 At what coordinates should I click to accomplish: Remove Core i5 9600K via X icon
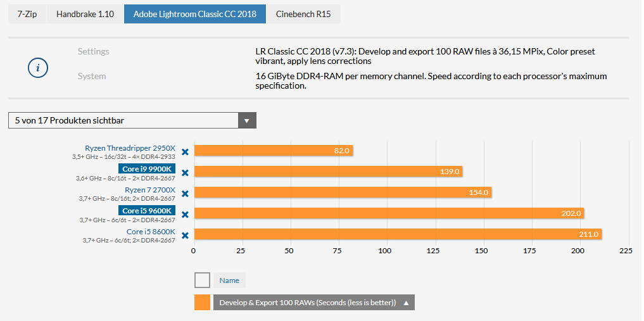pyautogui.click(x=185, y=215)
